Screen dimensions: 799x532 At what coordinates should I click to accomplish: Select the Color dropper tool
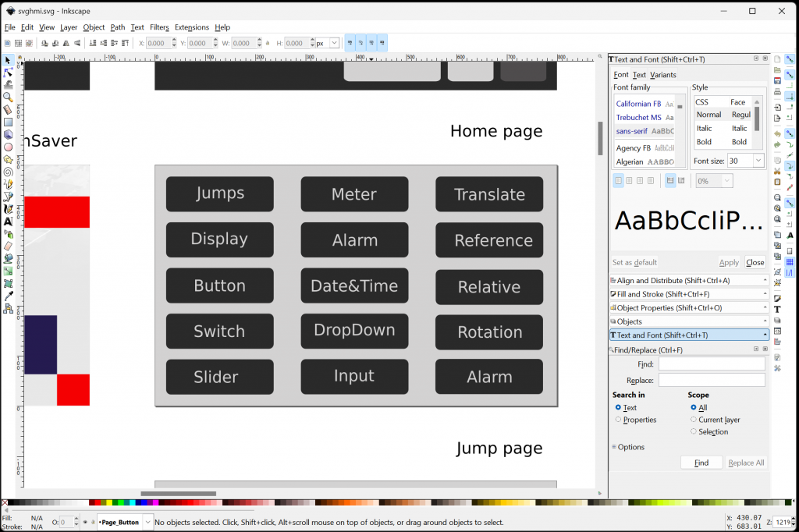tap(8, 296)
